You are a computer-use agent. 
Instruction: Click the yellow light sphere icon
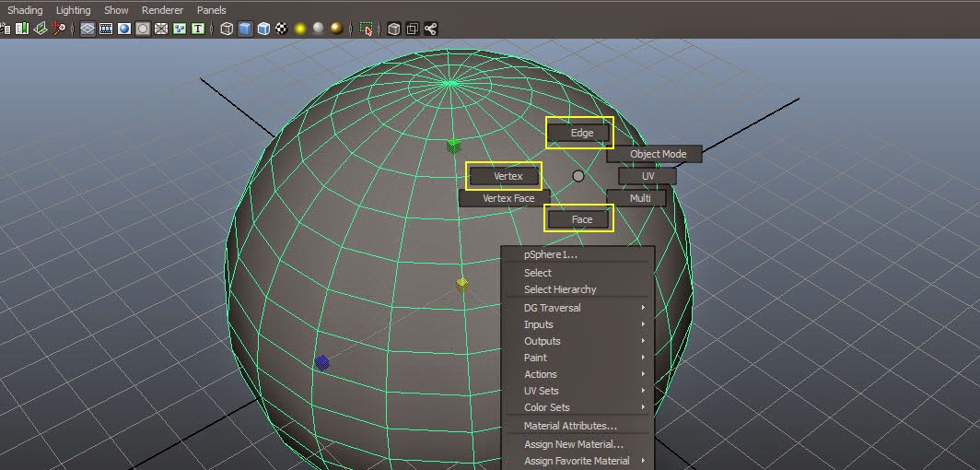[x=300, y=29]
